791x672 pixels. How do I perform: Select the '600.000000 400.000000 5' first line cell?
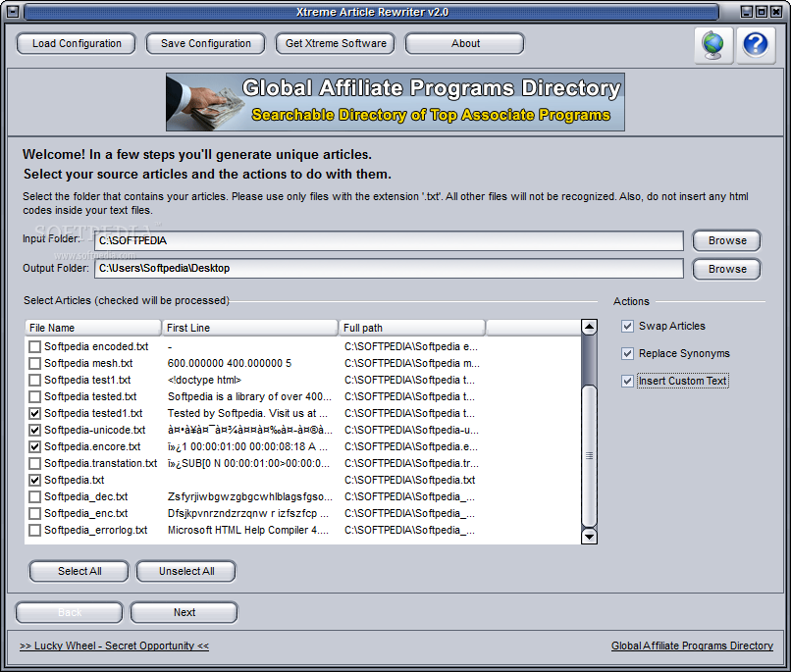coord(230,364)
